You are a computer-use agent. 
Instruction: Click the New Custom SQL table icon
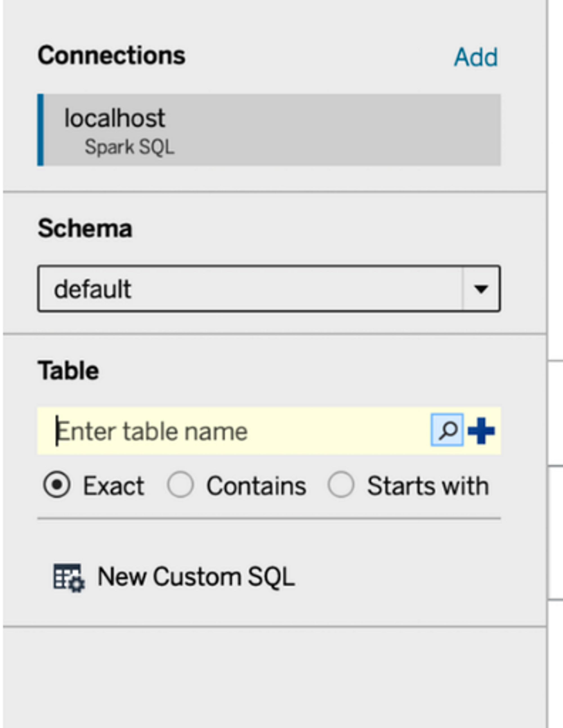69,578
